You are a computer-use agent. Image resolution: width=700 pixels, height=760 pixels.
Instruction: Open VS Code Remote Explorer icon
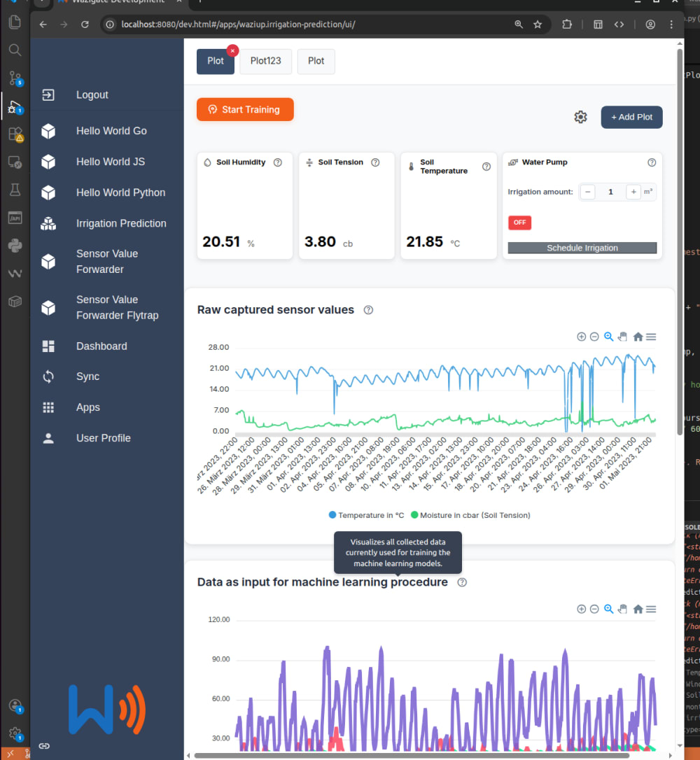tap(15, 162)
